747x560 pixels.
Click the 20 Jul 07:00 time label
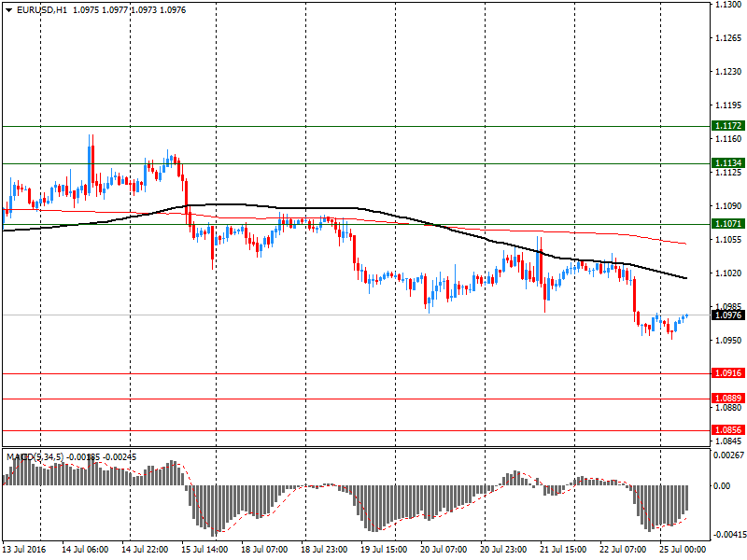point(444,550)
